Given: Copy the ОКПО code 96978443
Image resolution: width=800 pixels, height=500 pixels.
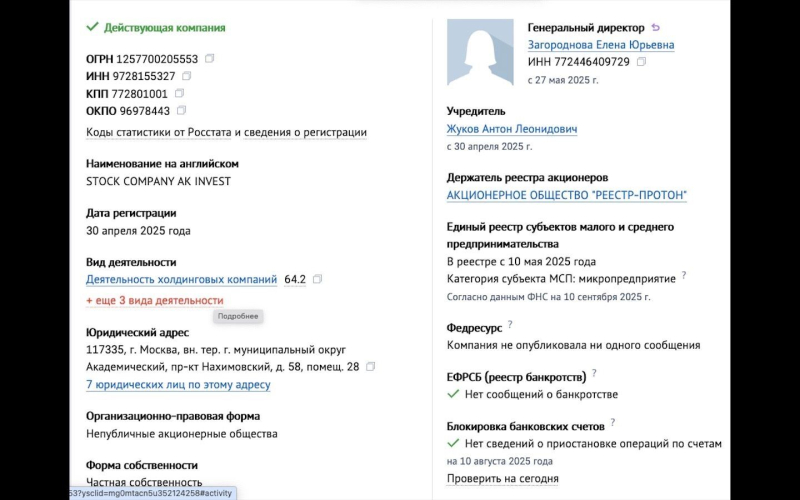Looking at the screenshot, I should pyautogui.click(x=181, y=110).
